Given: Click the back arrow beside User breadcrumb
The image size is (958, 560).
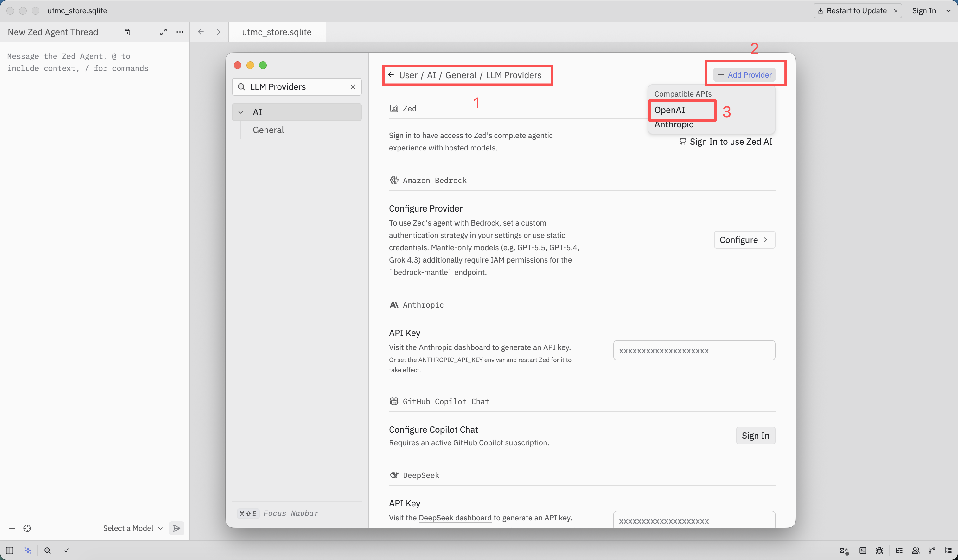Looking at the screenshot, I should point(391,74).
